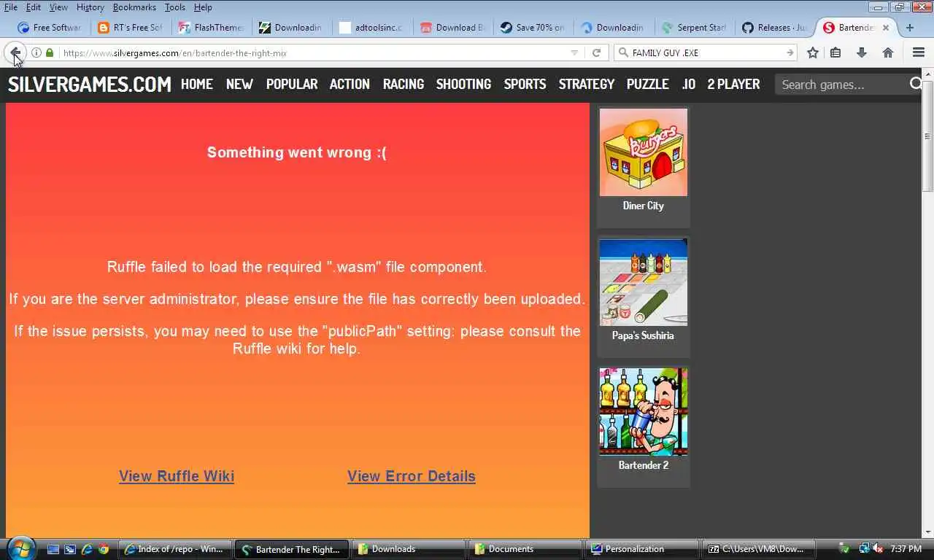The height and width of the screenshot is (560, 934).
Task: Show the green padlock connection details
Action: 50,52
